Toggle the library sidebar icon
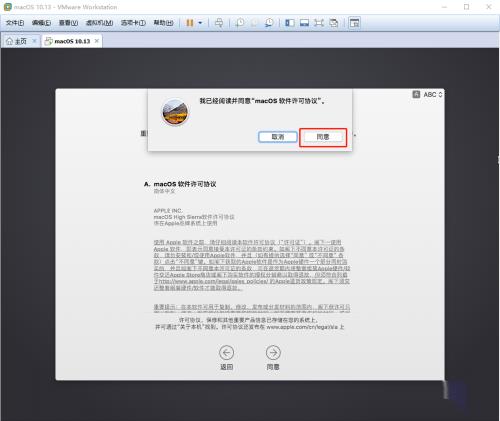500x421 pixels. 290,23
